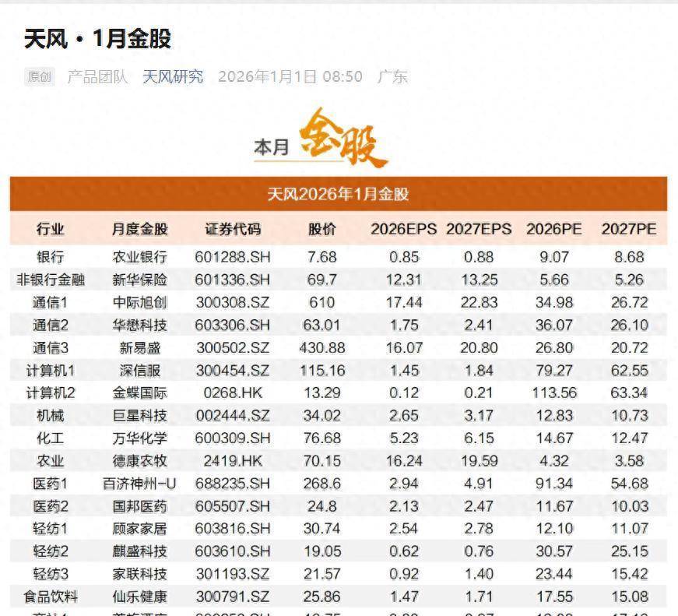Click the 顾家家居 stock name cell
Screen dimensions: 678x616
click(140, 529)
